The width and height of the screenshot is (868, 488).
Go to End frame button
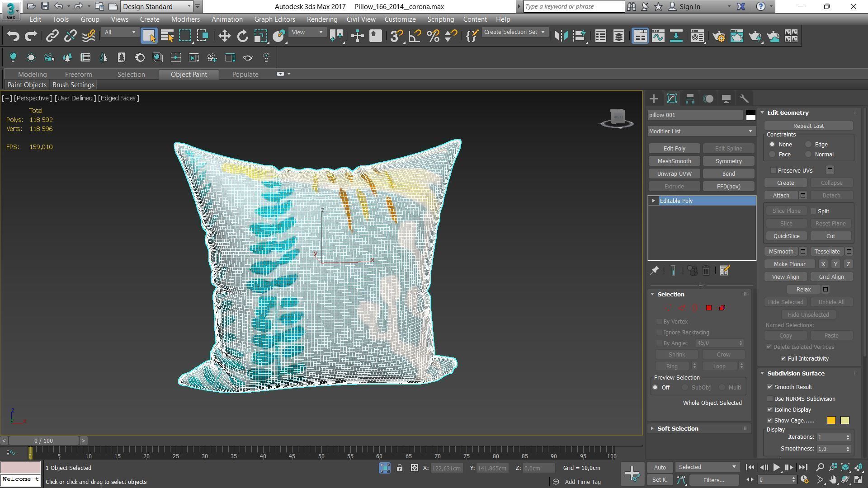(803, 468)
